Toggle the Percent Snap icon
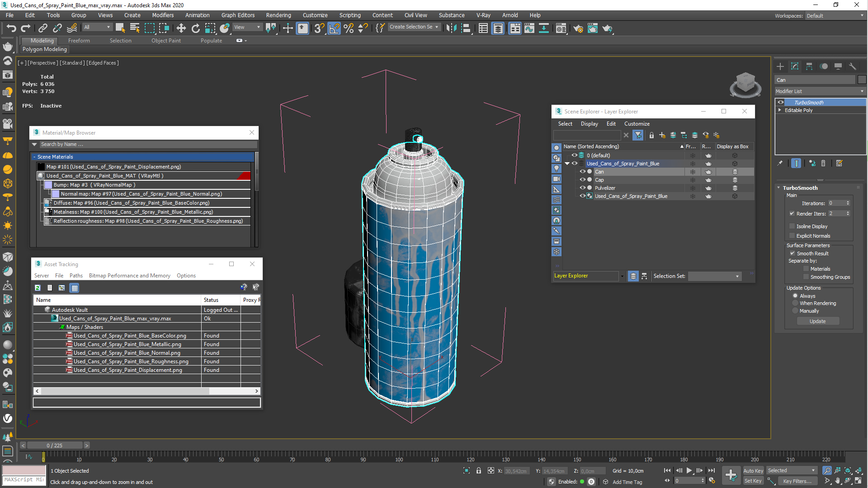 (x=349, y=28)
